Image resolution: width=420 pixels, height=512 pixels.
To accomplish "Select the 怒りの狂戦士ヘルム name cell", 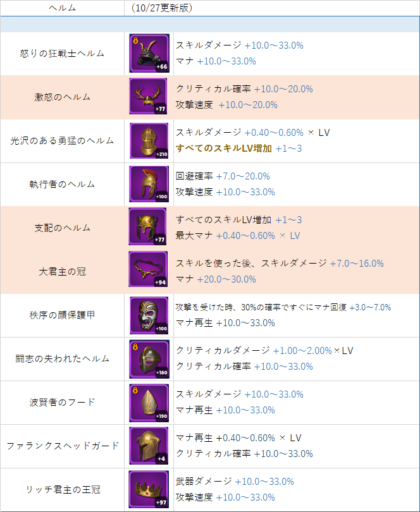I will click(62, 53).
